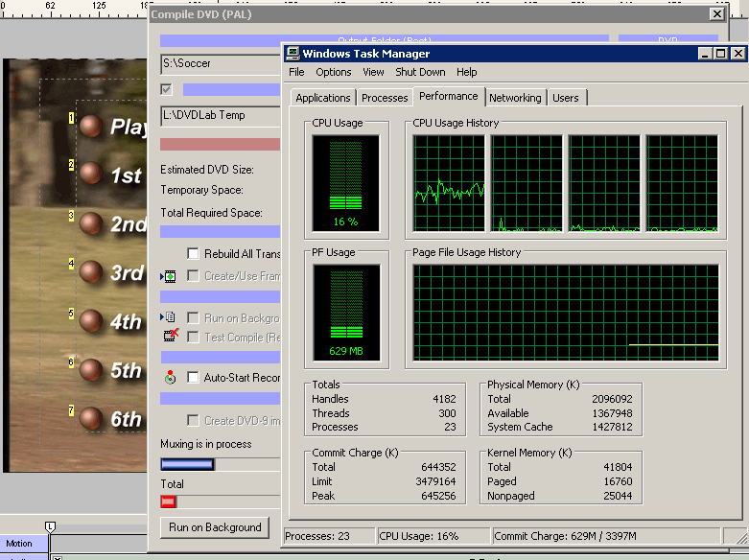749x560 pixels.
Task: Click the Handles value 4182
Action: tap(444, 399)
